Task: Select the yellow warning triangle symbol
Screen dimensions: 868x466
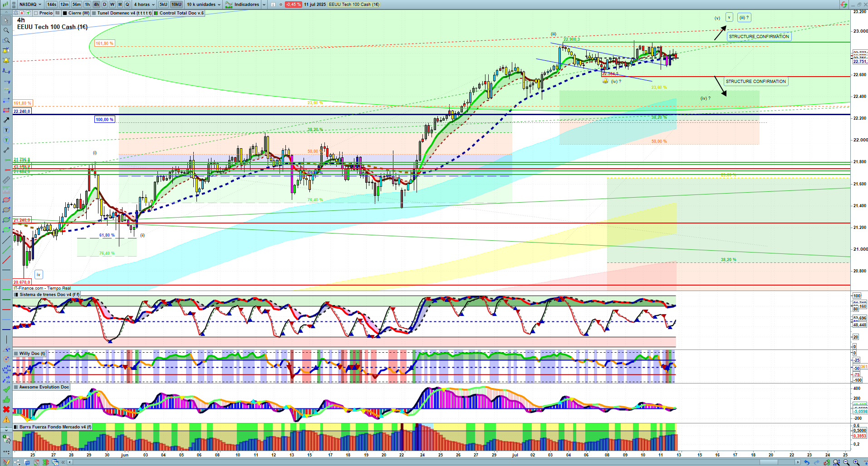Action: point(6,419)
